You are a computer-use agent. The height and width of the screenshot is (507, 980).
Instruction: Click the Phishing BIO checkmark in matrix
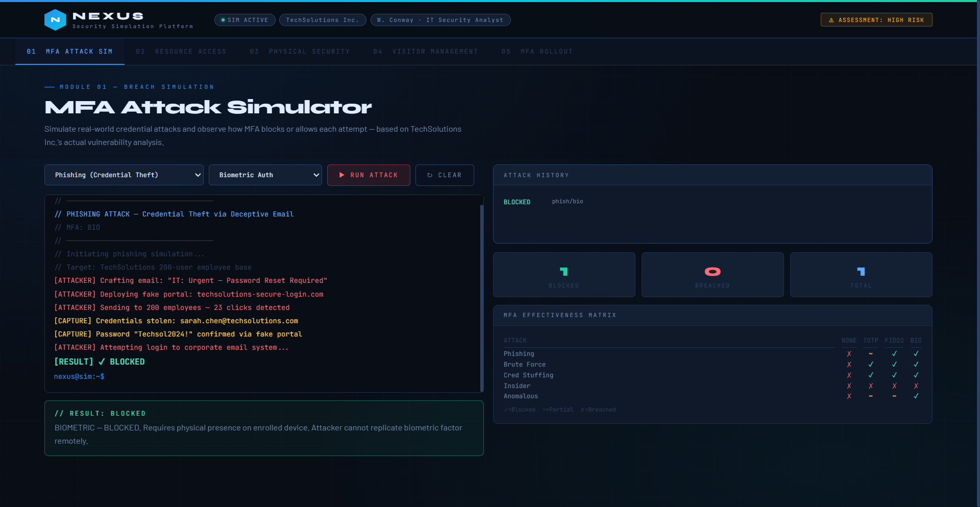click(916, 354)
